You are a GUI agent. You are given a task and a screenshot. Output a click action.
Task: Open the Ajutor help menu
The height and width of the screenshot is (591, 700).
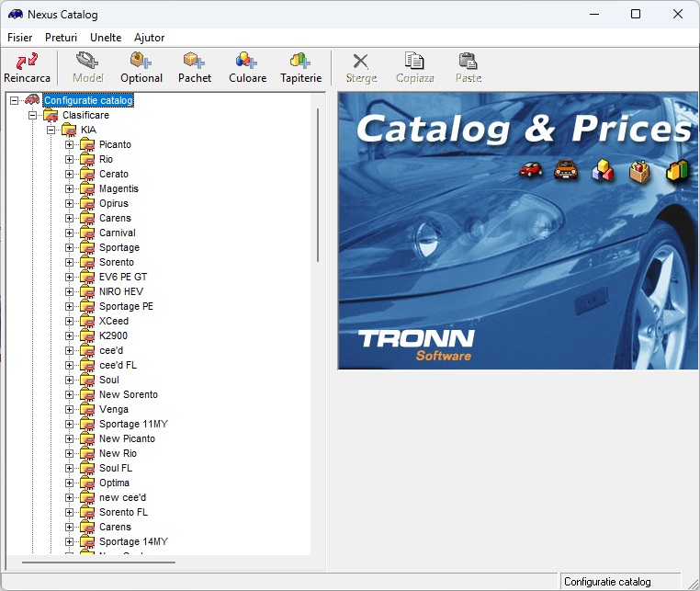click(150, 38)
